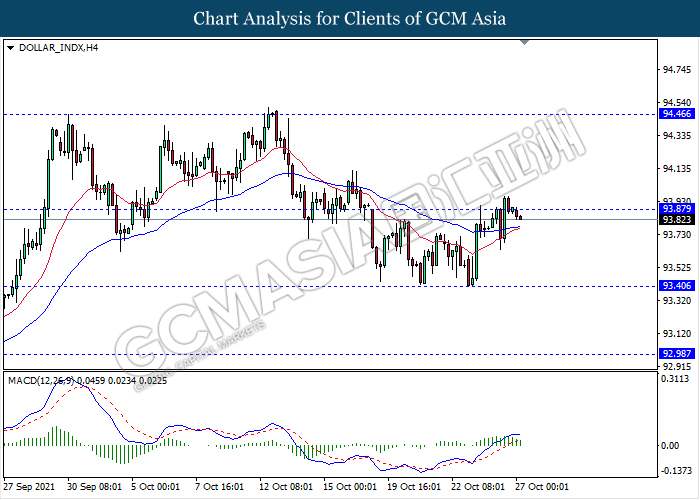Click the DOLLAR_INDX,H4 chart title text
This screenshot has height=500, width=700.
pyautogui.click(x=58, y=47)
